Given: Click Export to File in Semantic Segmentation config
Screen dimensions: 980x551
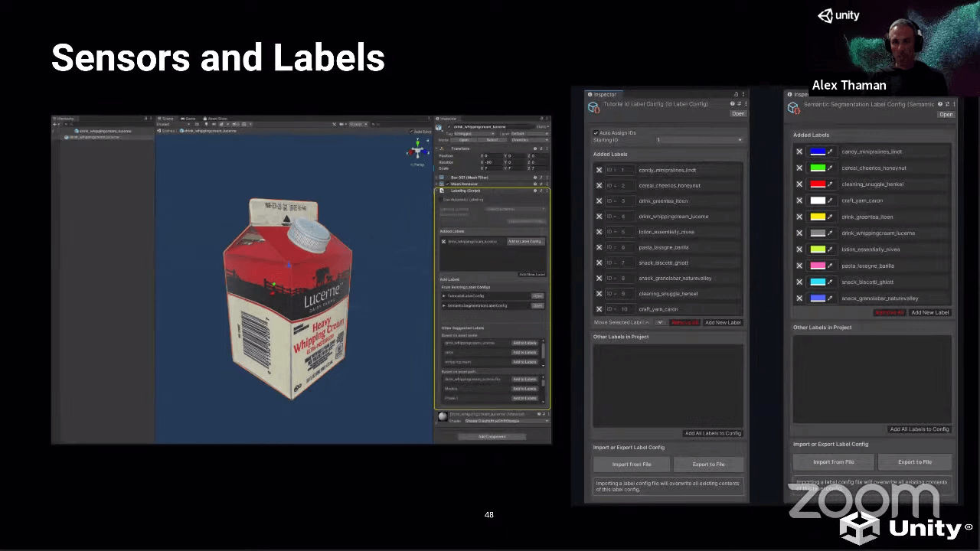Looking at the screenshot, I should [x=915, y=461].
